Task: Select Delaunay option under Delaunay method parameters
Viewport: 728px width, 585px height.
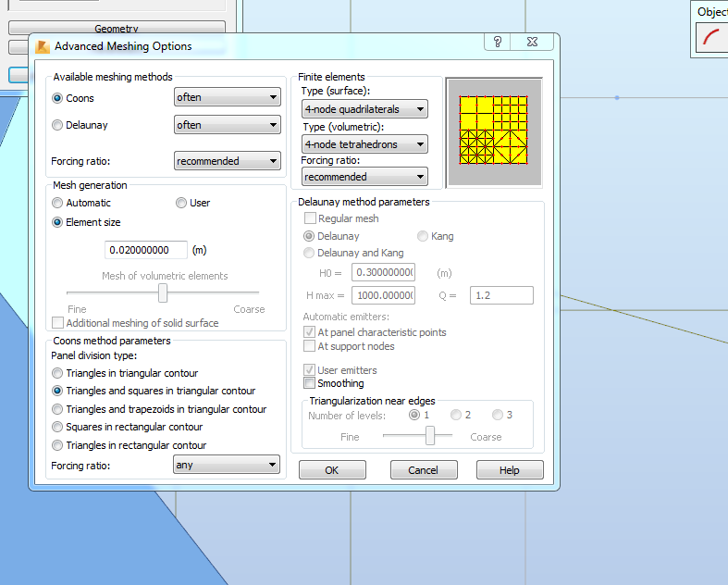Action: point(309,236)
